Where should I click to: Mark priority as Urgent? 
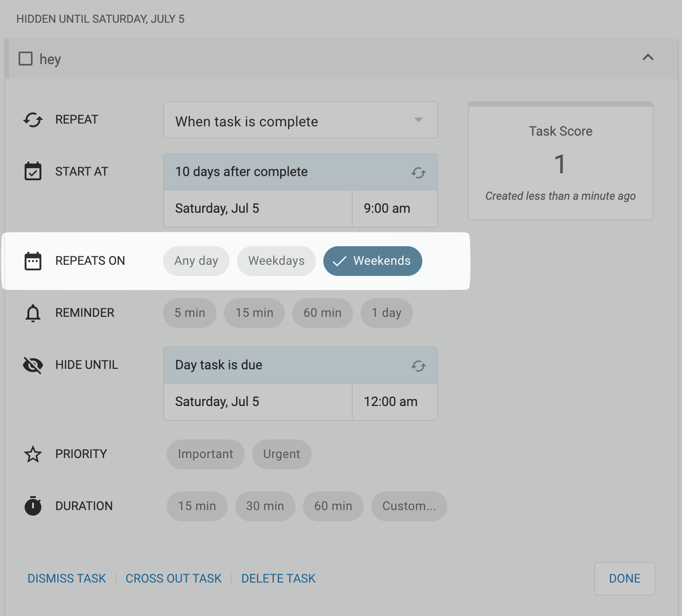pyautogui.click(x=282, y=454)
